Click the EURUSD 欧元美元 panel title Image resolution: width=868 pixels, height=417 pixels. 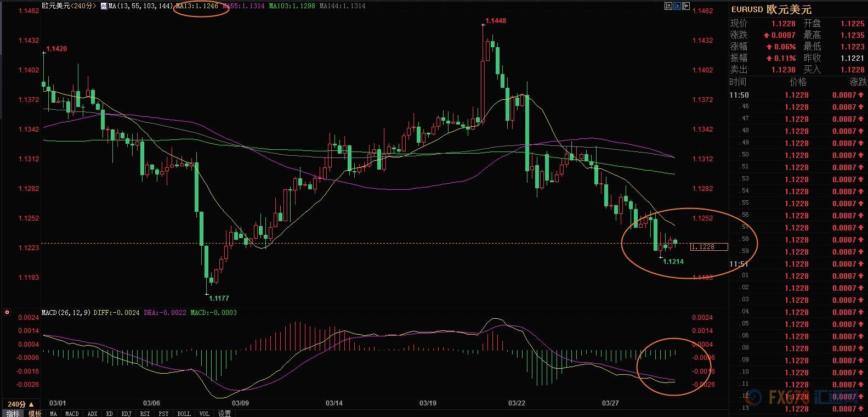click(x=771, y=10)
